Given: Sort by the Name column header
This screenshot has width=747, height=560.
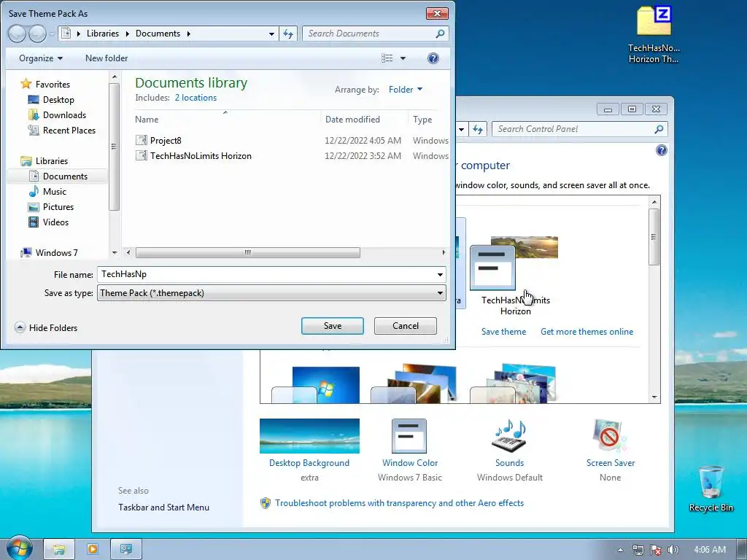Looking at the screenshot, I should coord(146,120).
